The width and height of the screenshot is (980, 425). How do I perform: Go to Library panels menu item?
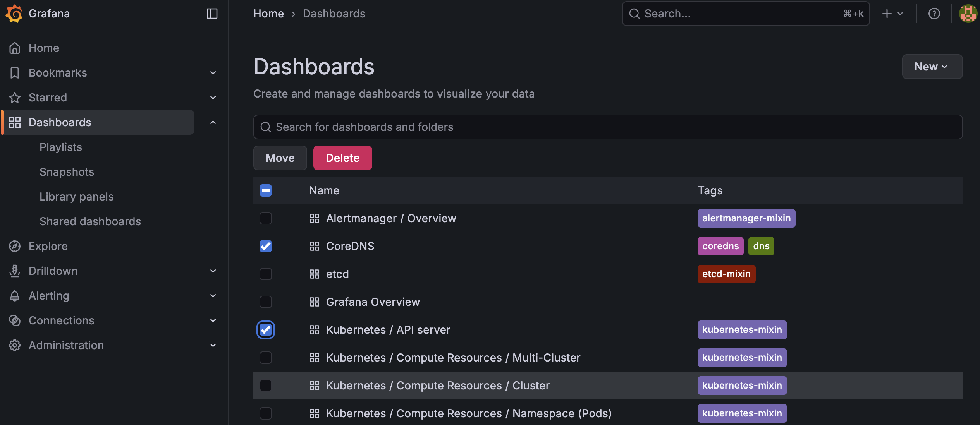[76, 197]
